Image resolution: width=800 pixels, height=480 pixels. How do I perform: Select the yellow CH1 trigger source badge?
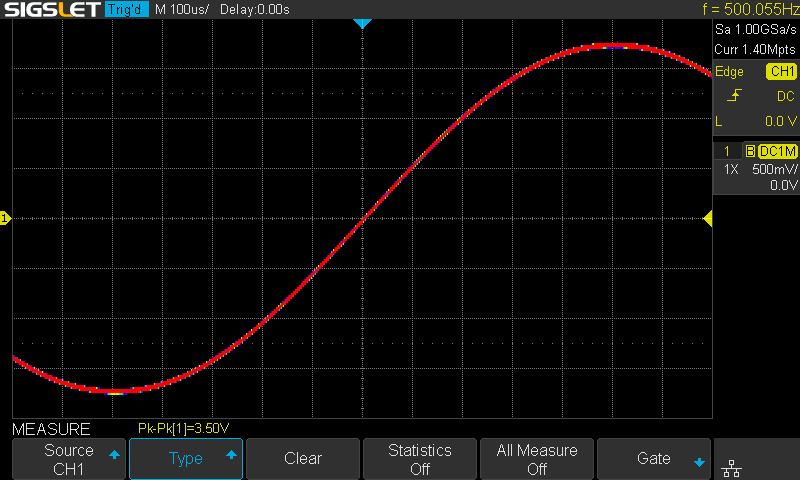781,71
